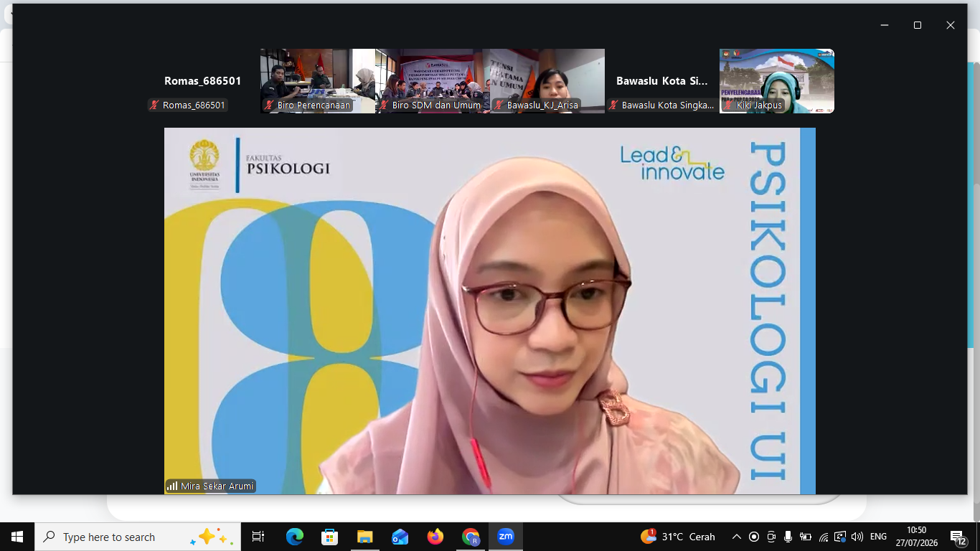The width and height of the screenshot is (980, 551).
Task: Click signal strength icon beside Mira Sekar Arumi
Action: click(172, 486)
